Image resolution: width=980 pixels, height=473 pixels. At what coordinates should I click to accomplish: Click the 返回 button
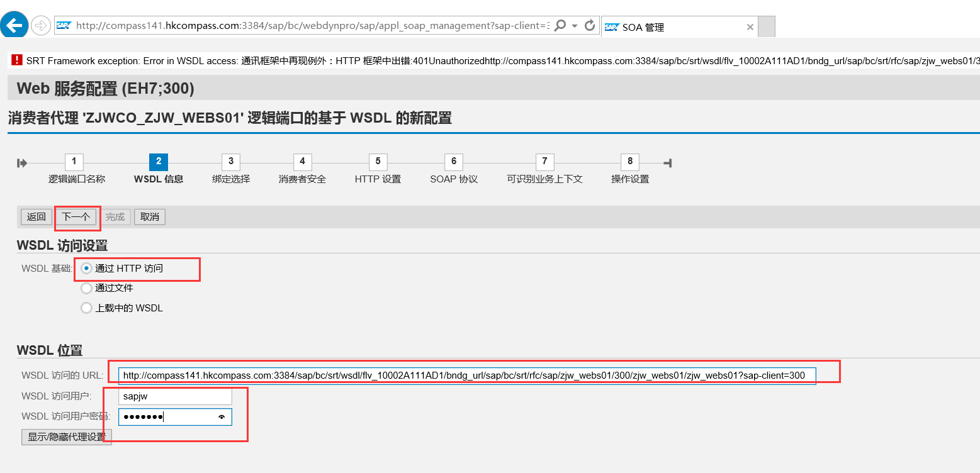tap(37, 217)
